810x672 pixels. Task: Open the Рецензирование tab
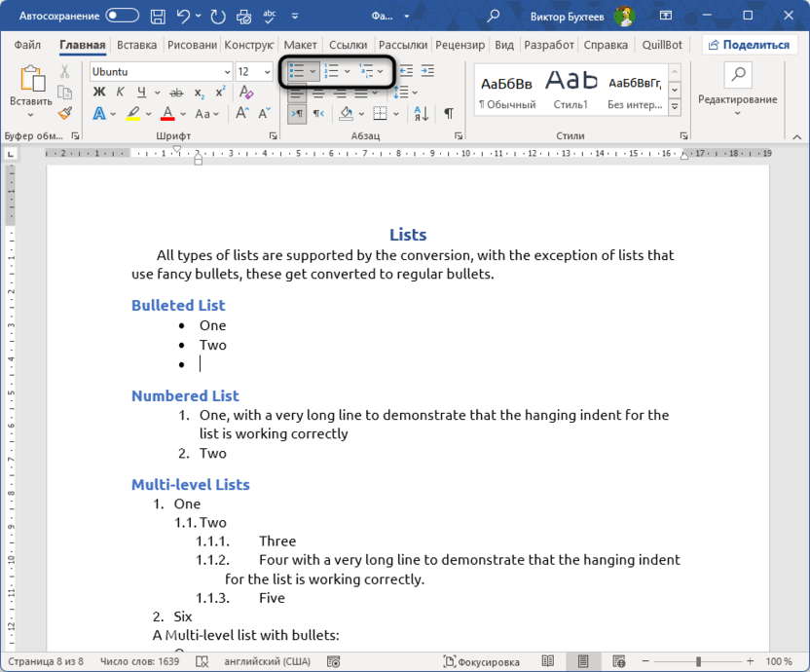460,45
